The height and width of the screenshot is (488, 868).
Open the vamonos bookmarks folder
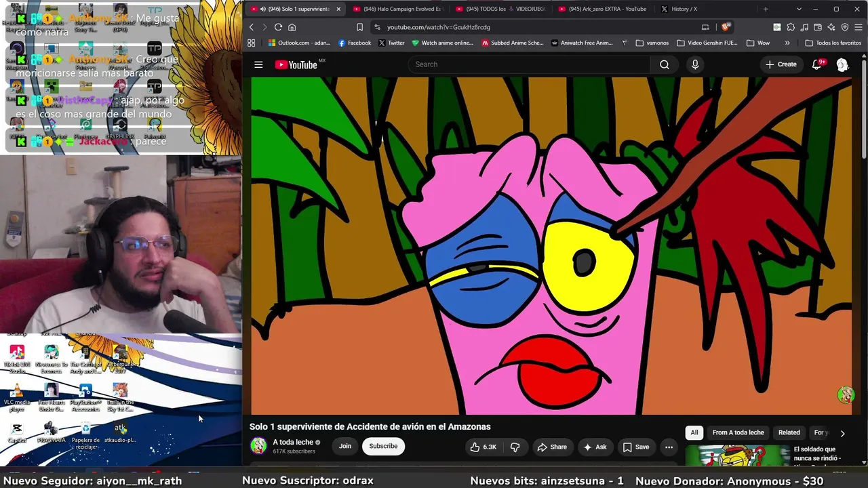pos(652,43)
